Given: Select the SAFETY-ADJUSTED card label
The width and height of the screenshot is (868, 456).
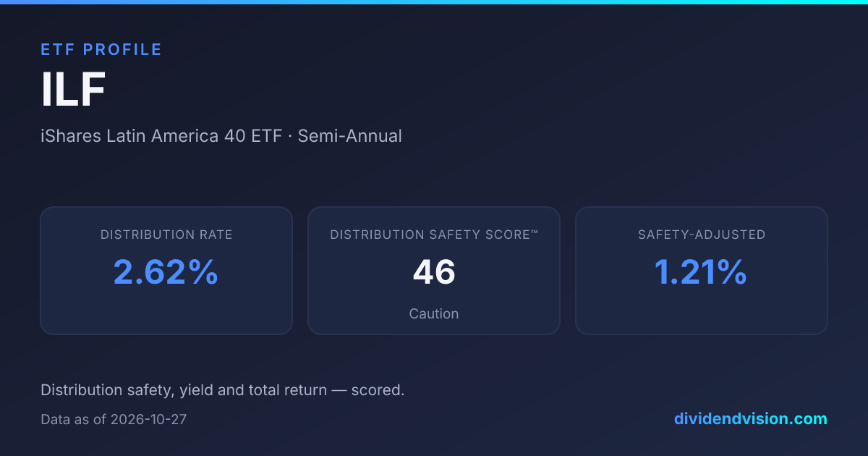Looking at the screenshot, I should pyautogui.click(x=702, y=235).
